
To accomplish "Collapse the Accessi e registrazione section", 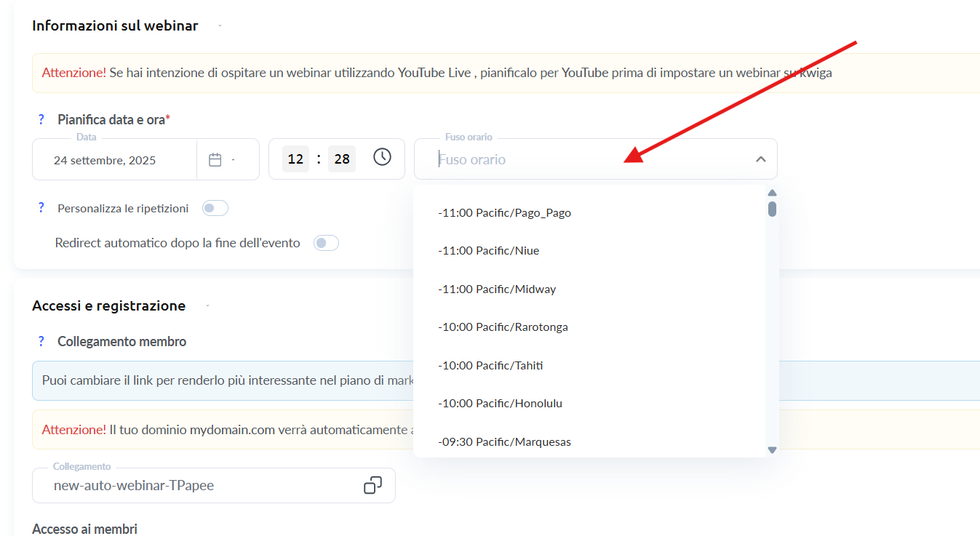I will tap(207, 306).
